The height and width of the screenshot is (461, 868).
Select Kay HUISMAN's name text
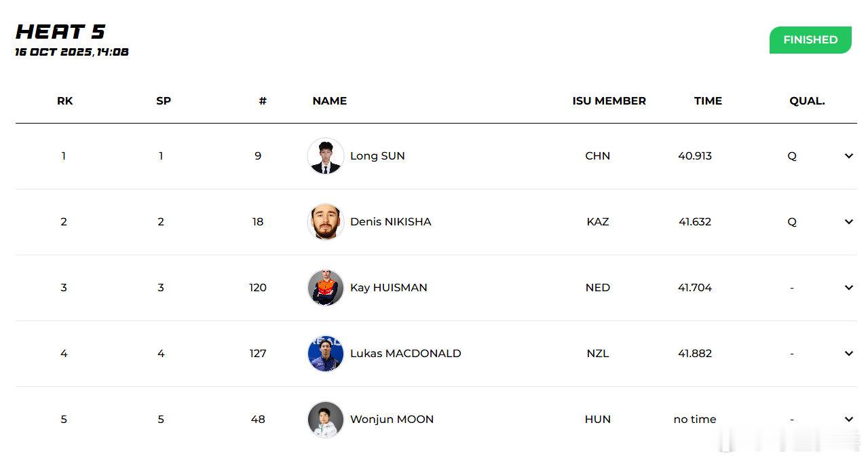pyautogui.click(x=388, y=288)
